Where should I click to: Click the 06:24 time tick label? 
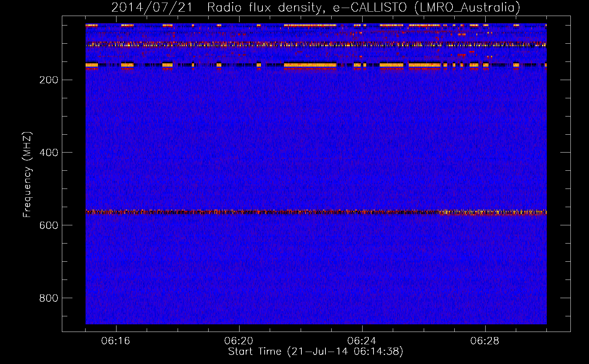tap(362, 341)
